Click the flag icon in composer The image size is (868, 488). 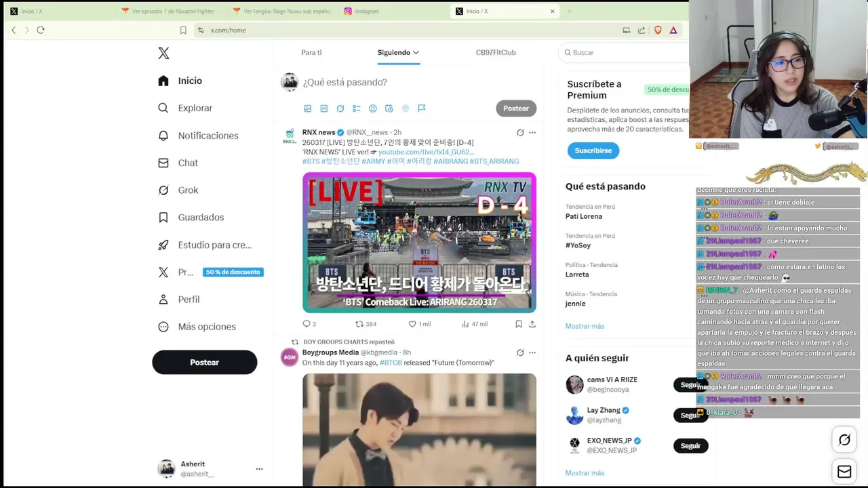coord(422,108)
